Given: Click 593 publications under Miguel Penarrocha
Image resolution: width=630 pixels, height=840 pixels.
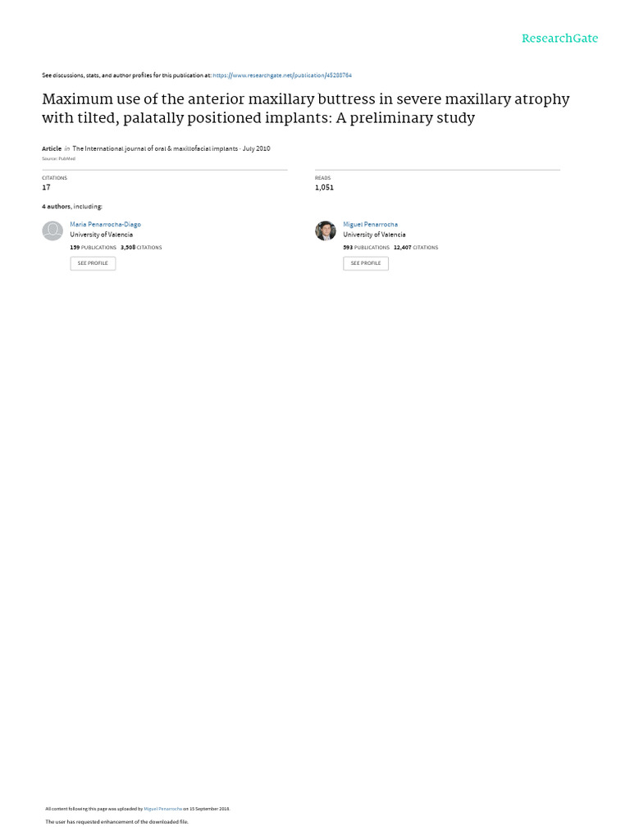Looking at the screenshot, I should [367, 248].
